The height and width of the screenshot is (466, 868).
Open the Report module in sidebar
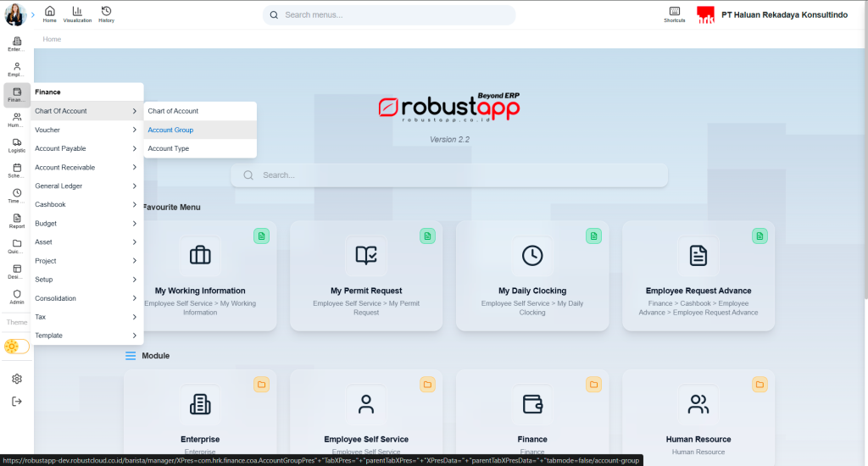pyautogui.click(x=17, y=221)
